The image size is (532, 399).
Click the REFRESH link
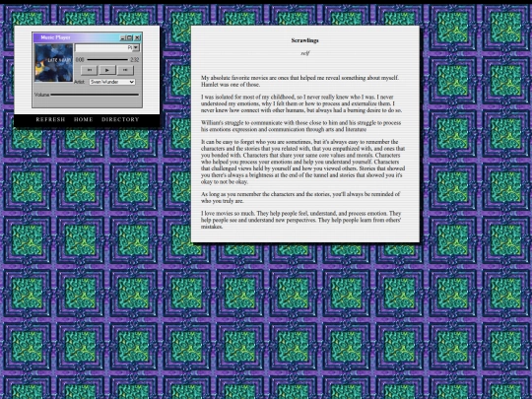(50, 119)
